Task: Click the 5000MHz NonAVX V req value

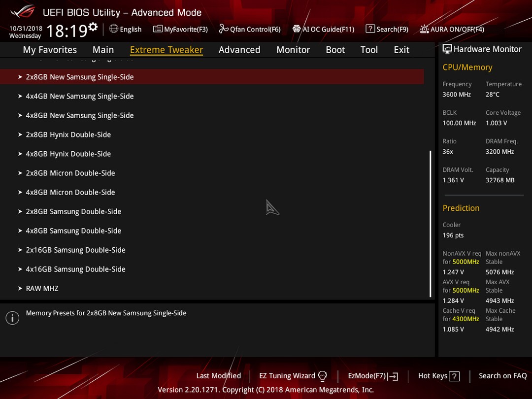Action: pyautogui.click(x=466, y=262)
